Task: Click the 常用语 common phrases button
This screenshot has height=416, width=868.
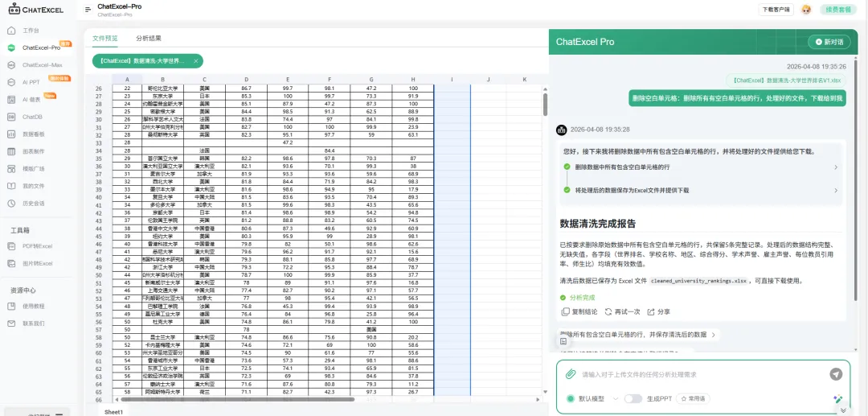Action: coord(693,399)
